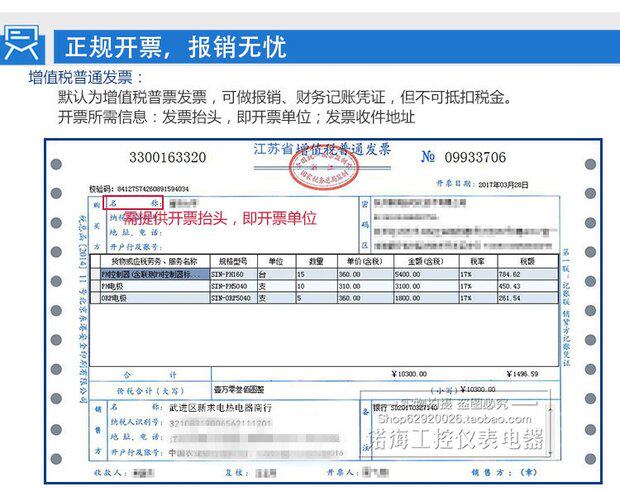The image size is (620, 491).
Task: Click the check code "84127574260891594034"
Action: (153, 189)
